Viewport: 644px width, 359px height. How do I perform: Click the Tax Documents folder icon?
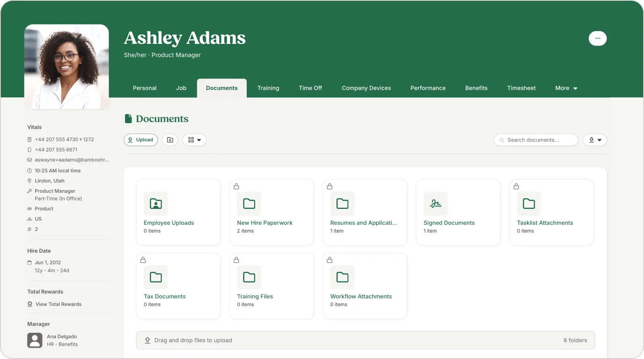point(156,277)
